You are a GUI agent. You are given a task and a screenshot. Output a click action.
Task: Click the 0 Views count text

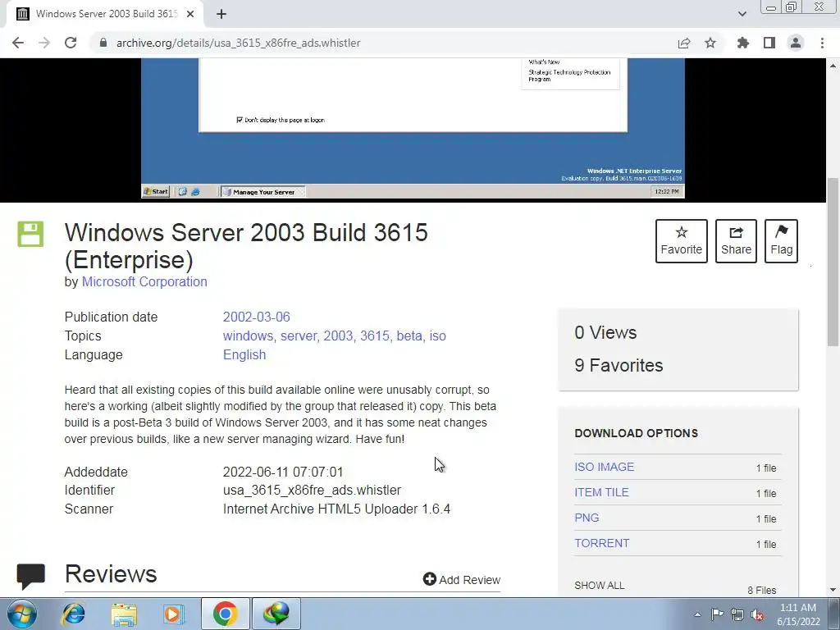pyautogui.click(x=605, y=333)
